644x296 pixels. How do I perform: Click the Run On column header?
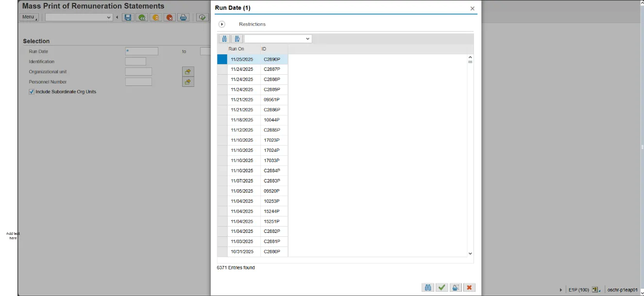[237, 49]
